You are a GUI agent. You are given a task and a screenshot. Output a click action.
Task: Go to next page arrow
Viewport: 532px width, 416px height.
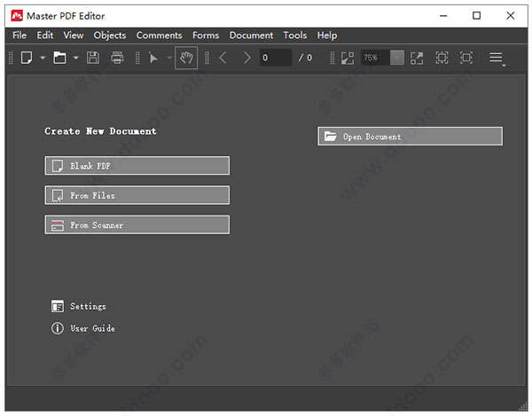click(x=247, y=58)
